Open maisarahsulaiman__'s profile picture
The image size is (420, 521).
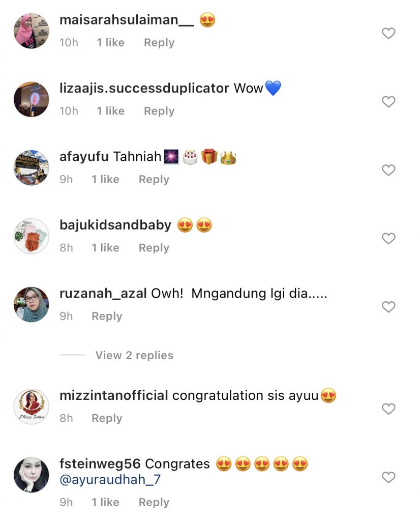(x=31, y=31)
